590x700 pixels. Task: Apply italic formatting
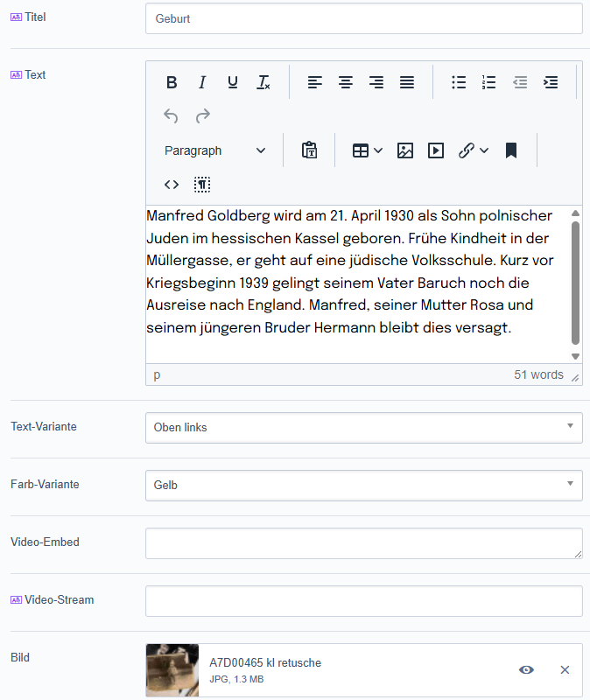click(202, 82)
